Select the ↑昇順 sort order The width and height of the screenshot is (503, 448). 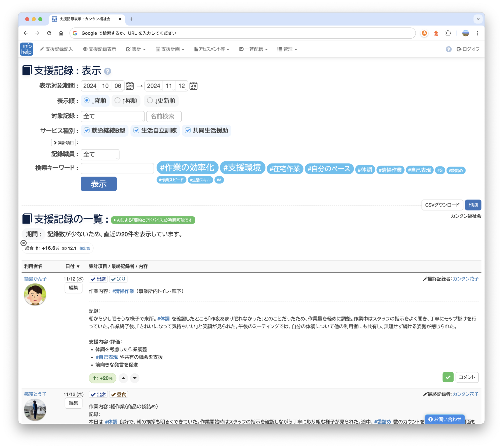click(118, 100)
